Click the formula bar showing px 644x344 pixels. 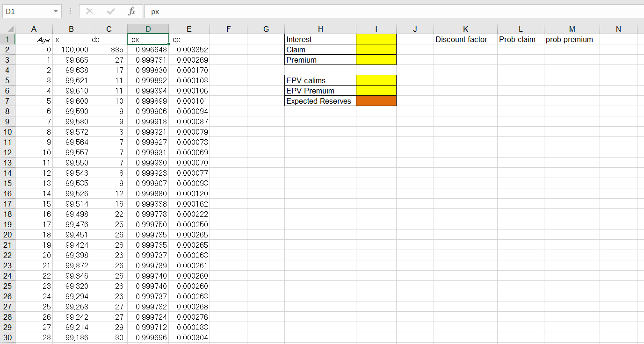tap(187, 12)
